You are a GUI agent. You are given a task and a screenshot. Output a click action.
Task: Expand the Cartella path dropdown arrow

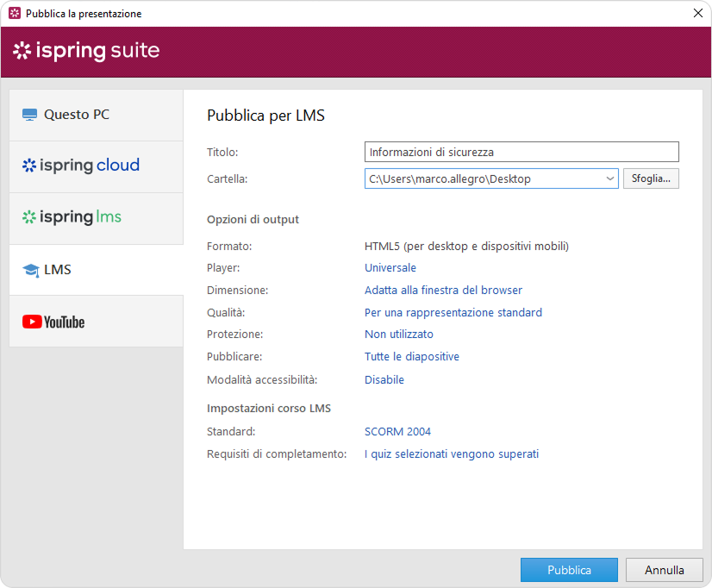coord(610,178)
